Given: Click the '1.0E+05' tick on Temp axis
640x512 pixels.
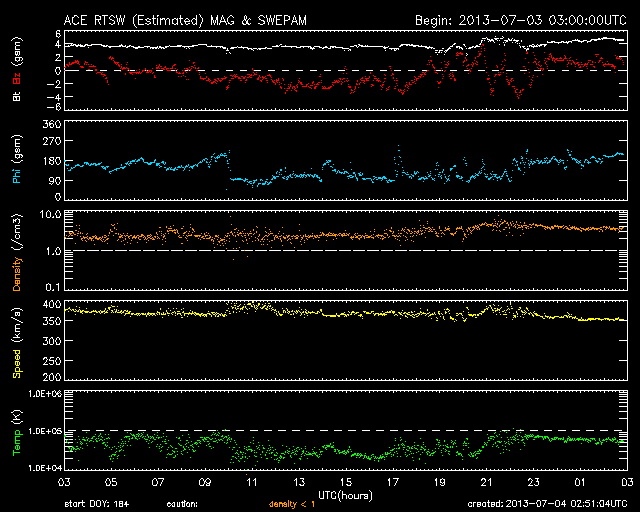Looking at the screenshot, I should (45, 431).
